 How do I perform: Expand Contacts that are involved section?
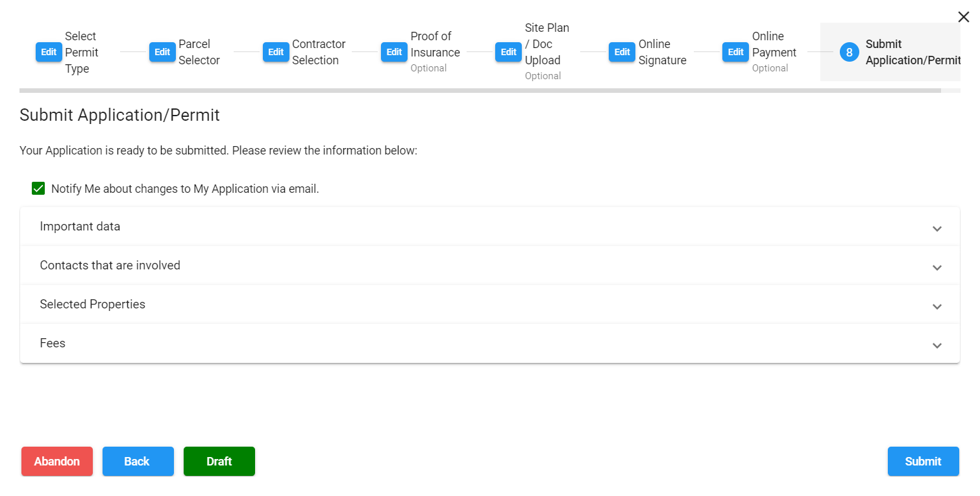tap(490, 266)
